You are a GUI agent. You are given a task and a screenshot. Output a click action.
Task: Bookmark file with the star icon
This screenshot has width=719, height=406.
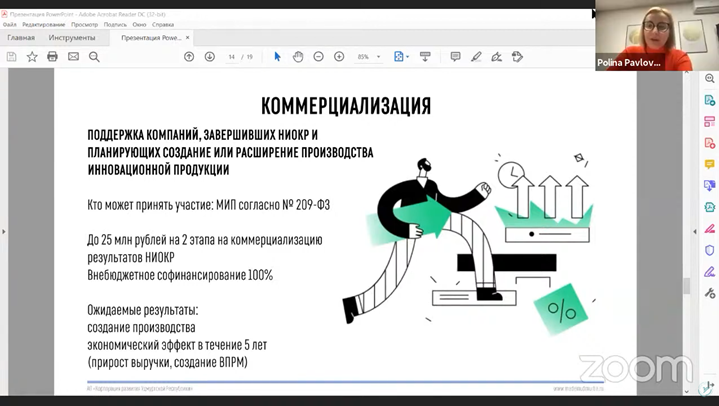(x=32, y=57)
